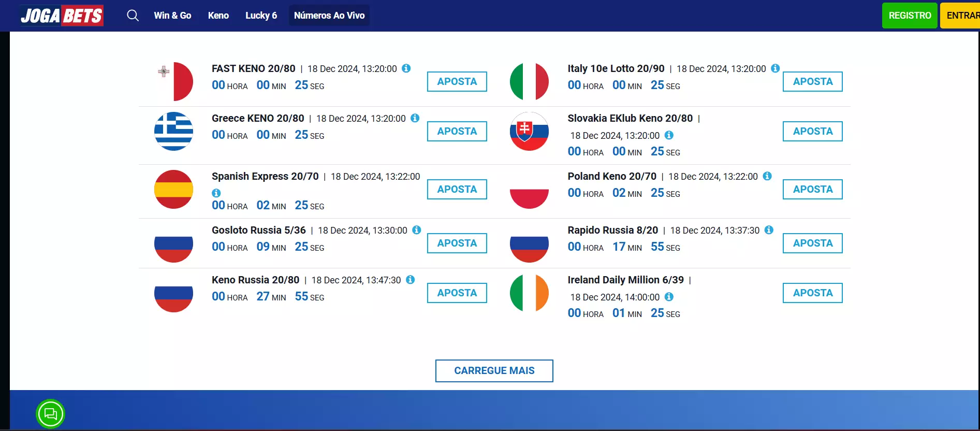
Task: Show info for Poland Keno 20/70
Action: pos(767,176)
